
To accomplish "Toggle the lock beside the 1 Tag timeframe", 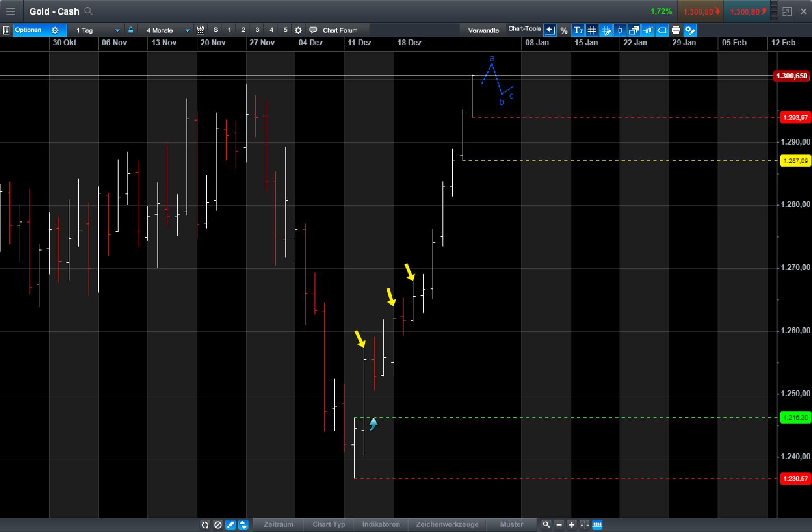I will click(130, 30).
